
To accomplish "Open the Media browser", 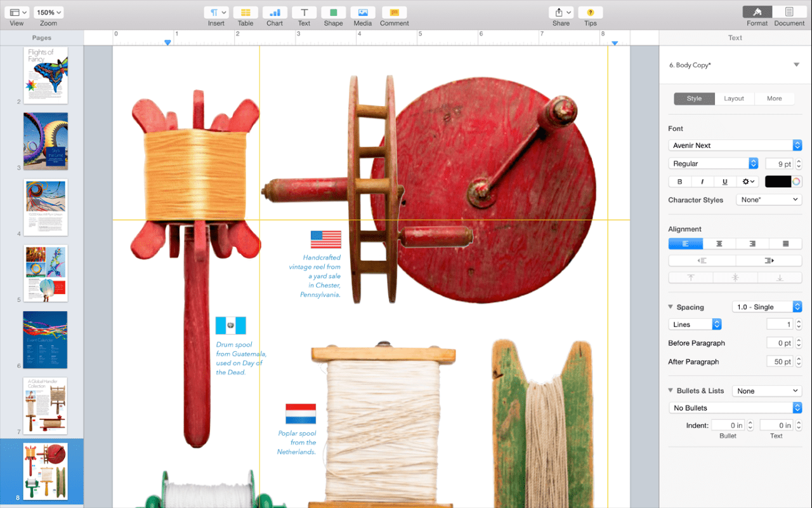I will pos(362,13).
